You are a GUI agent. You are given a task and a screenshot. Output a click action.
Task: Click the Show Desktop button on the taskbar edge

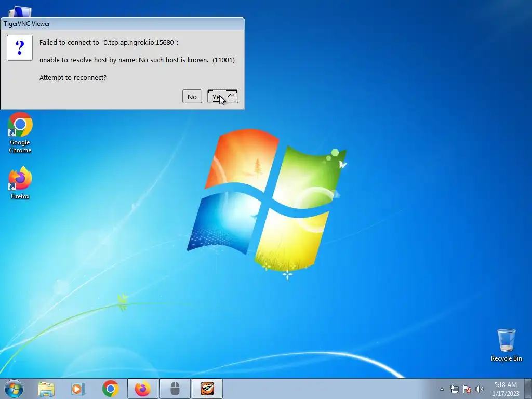(528, 389)
